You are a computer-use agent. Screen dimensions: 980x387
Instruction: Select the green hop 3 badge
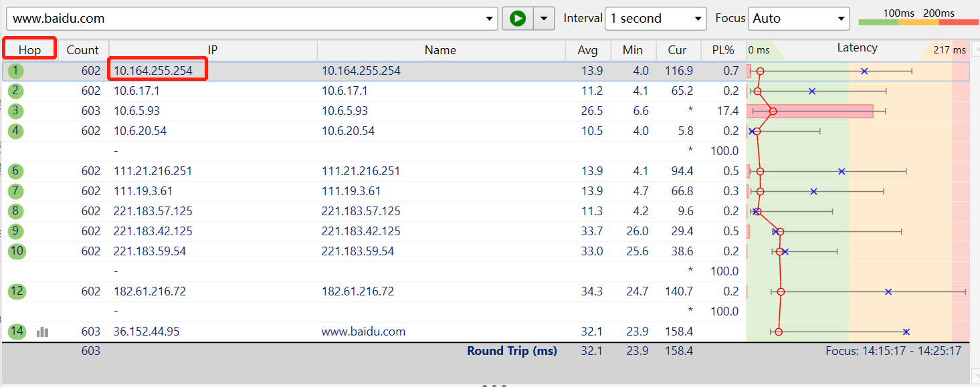point(15,110)
